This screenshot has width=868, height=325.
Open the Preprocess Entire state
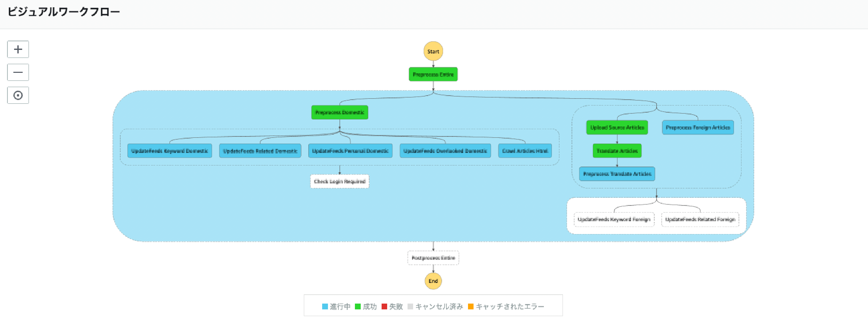click(433, 74)
